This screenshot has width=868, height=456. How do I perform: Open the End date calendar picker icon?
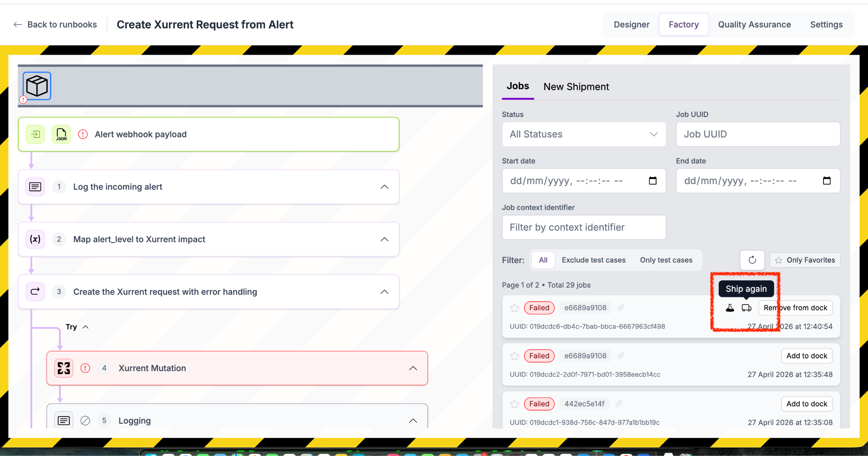pyautogui.click(x=827, y=181)
